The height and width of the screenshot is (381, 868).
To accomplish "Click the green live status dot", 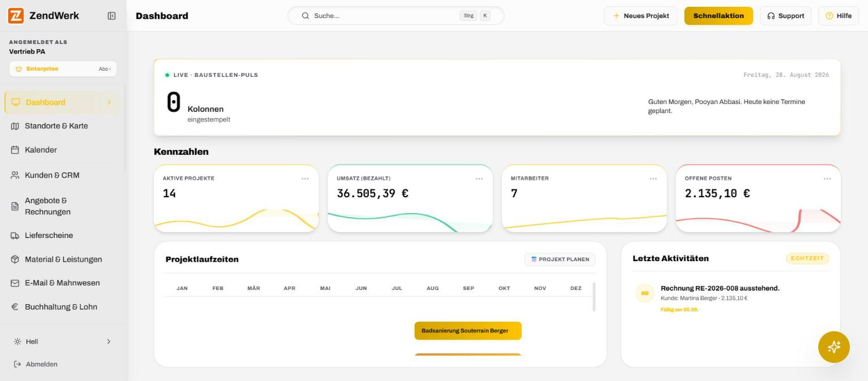I will coord(167,75).
